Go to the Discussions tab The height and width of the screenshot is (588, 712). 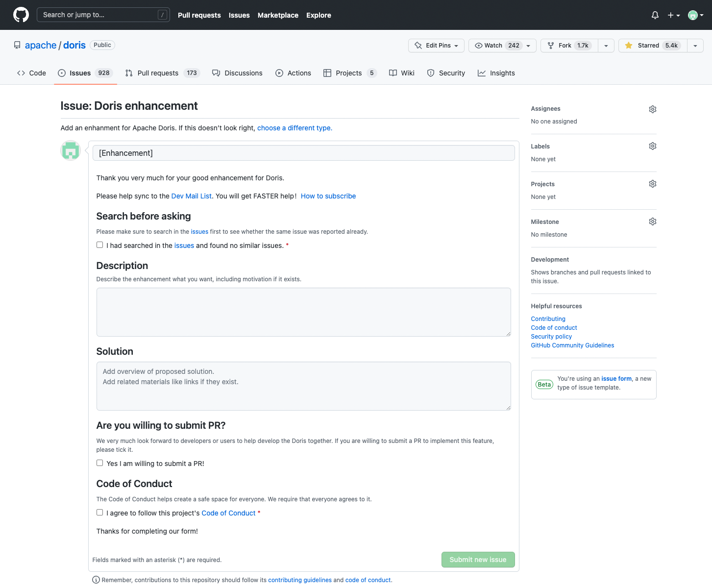pos(237,73)
